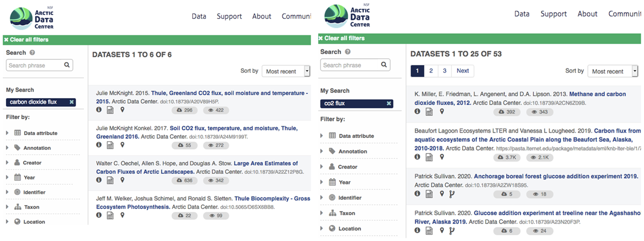Remove the 'co2 flux' search filter chip
The height and width of the screenshot is (241, 644).
click(389, 103)
